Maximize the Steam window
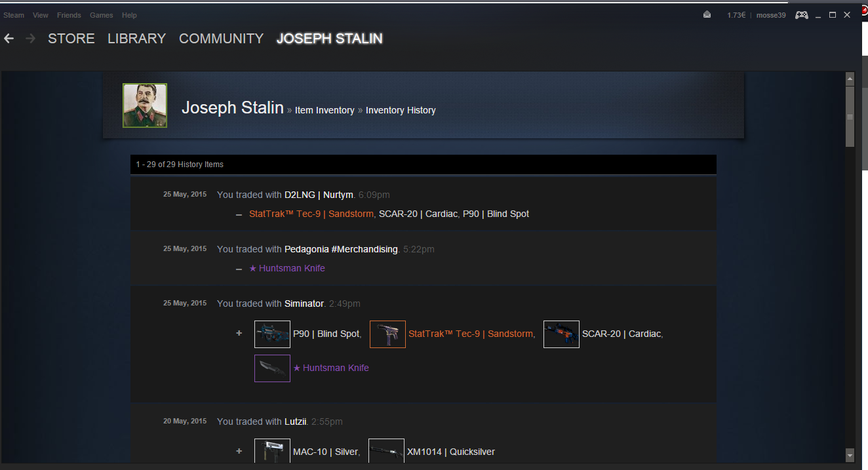The height and width of the screenshot is (470, 868). pos(833,14)
